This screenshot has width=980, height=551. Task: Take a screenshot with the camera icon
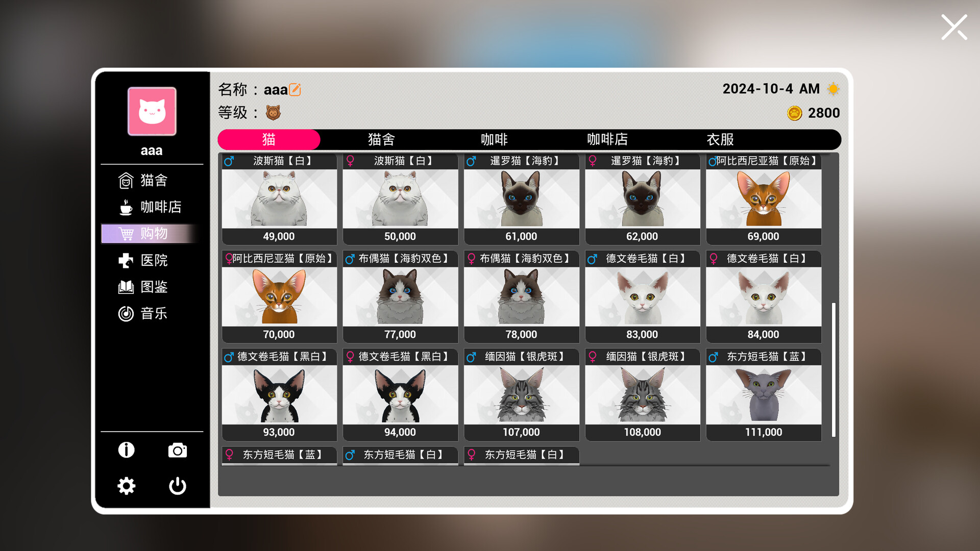177,450
